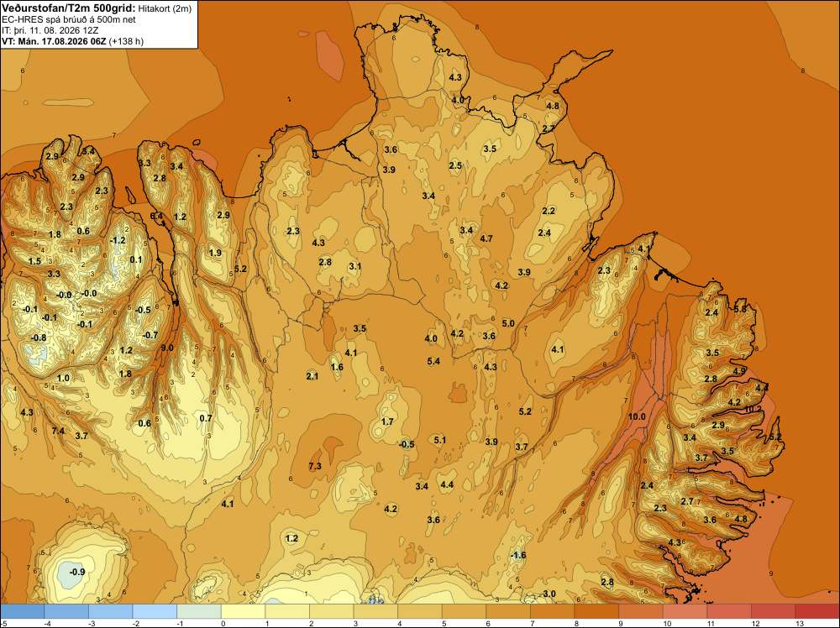
Task: Click the '1.7' temperature value
Action: point(387,421)
